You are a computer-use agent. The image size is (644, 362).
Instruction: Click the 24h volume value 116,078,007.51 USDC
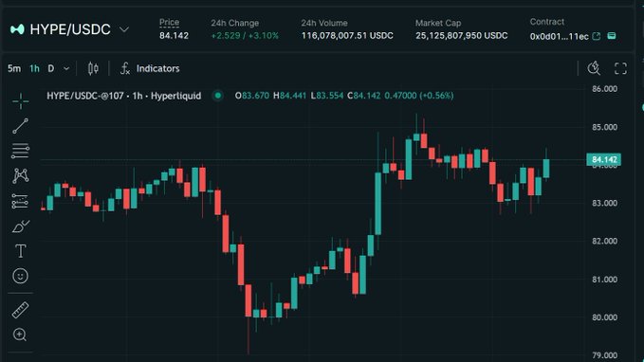[347, 36]
